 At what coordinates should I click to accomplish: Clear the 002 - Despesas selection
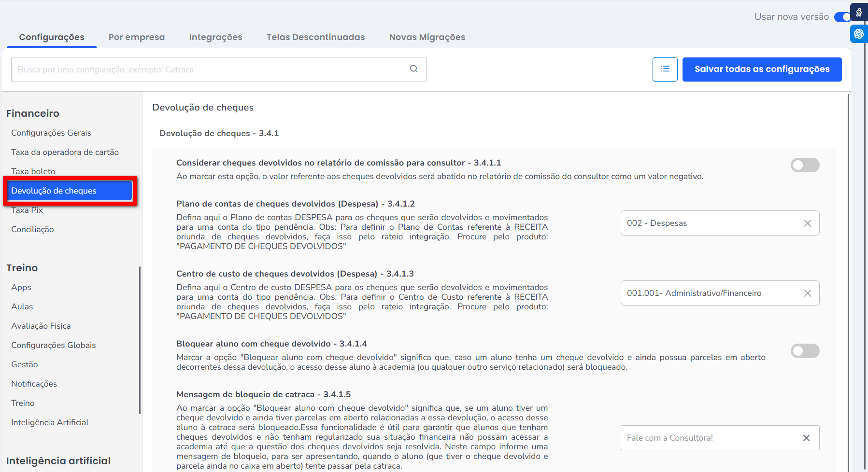pos(807,223)
